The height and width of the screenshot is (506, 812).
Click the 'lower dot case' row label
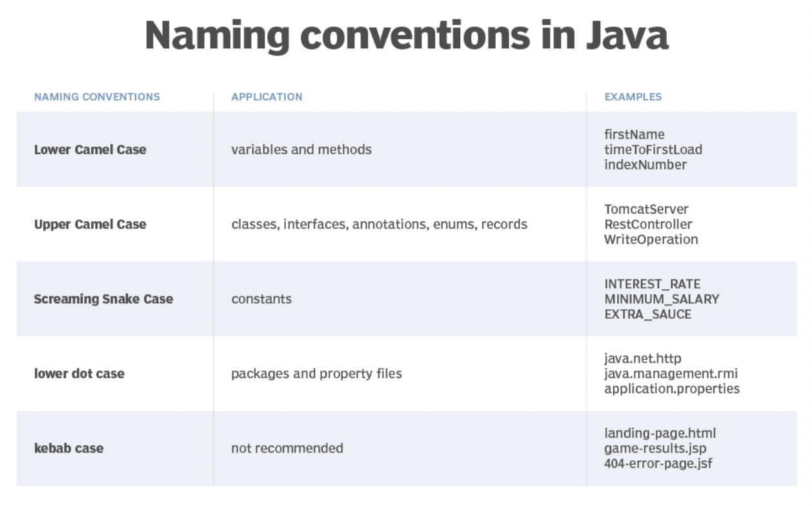pyautogui.click(x=79, y=374)
